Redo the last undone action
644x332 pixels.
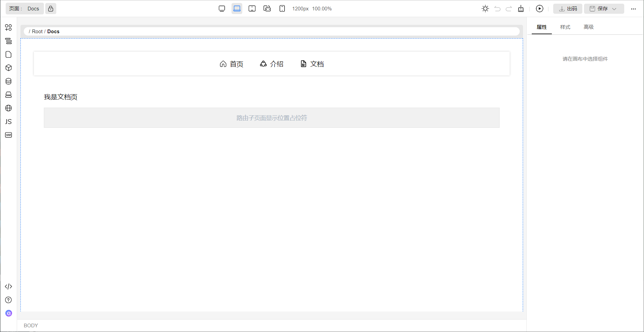[x=509, y=9]
